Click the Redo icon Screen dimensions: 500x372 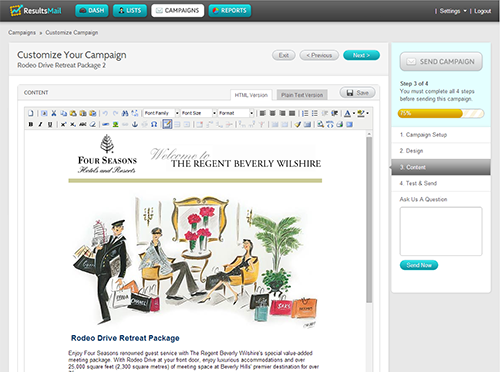click(115, 113)
